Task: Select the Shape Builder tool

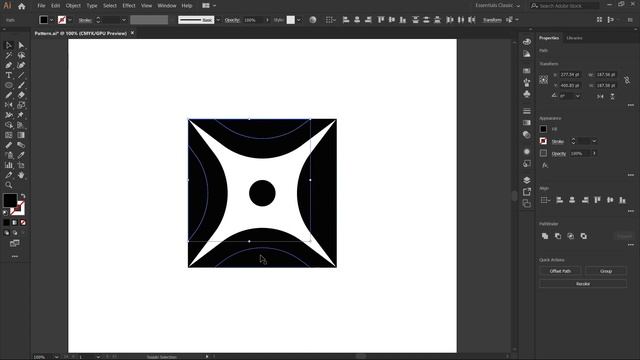Action: point(9,125)
